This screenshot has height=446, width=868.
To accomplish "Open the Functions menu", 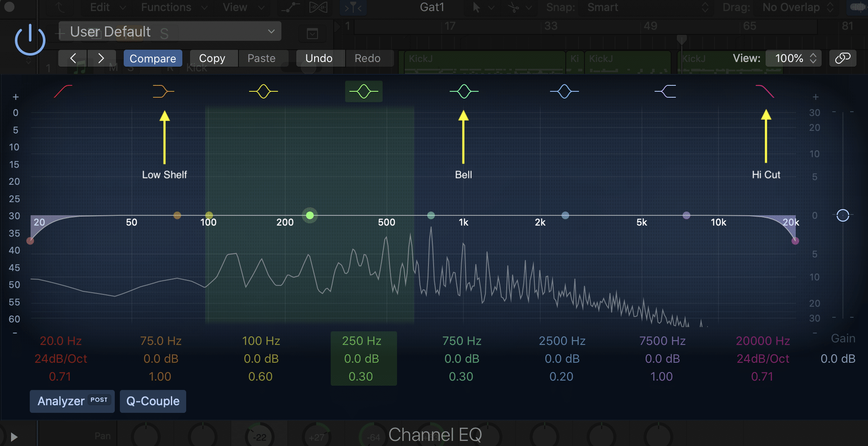I will pyautogui.click(x=166, y=7).
